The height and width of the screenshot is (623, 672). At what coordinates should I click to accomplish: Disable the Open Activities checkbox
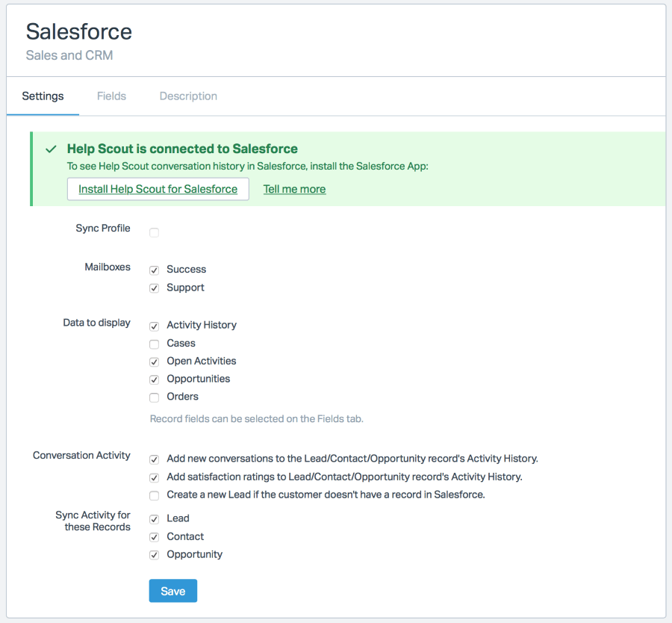154,362
